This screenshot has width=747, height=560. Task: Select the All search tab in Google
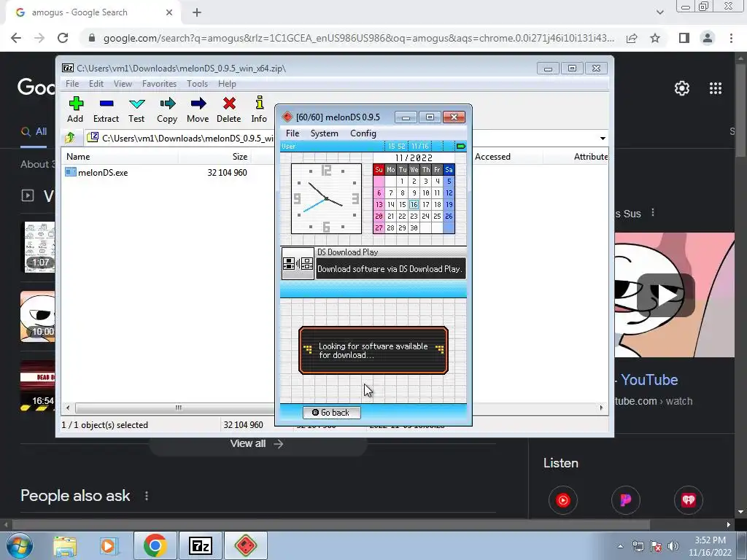(34, 132)
